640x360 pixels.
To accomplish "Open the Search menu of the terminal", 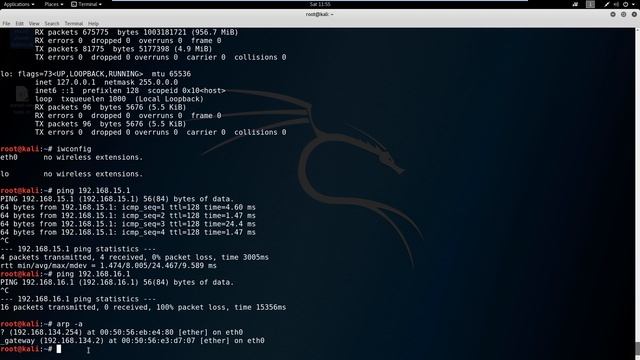I will click(52, 24).
